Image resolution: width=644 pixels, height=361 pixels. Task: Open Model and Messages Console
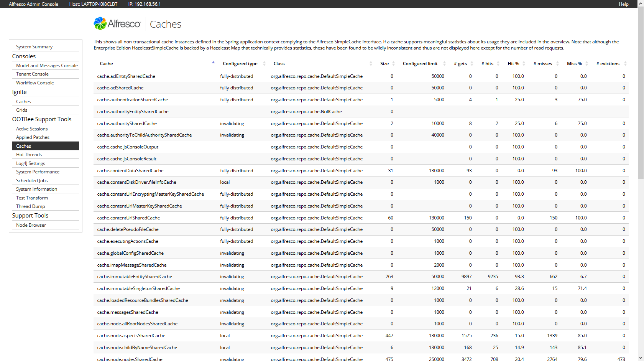tap(47, 66)
